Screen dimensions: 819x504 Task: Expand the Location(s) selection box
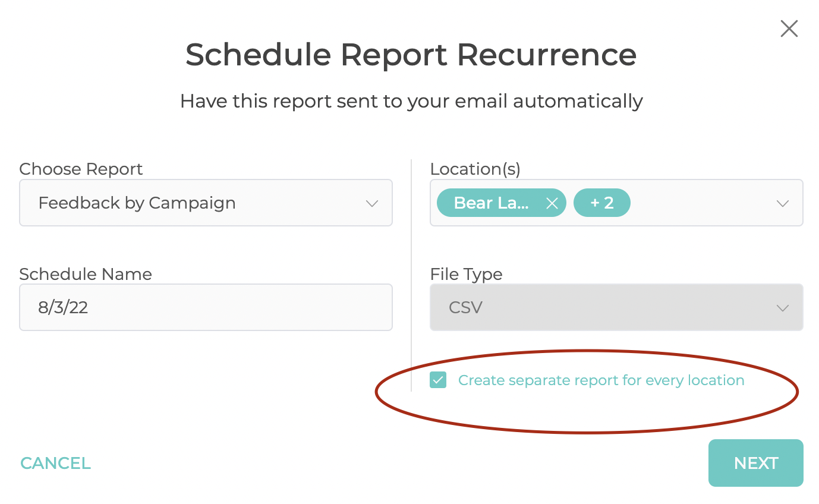[x=616, y=203]
